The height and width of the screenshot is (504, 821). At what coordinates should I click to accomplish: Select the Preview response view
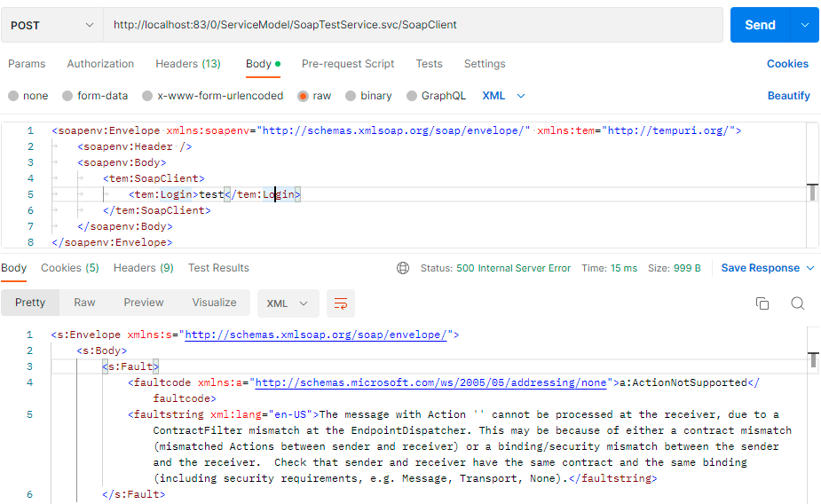(144, 303)
